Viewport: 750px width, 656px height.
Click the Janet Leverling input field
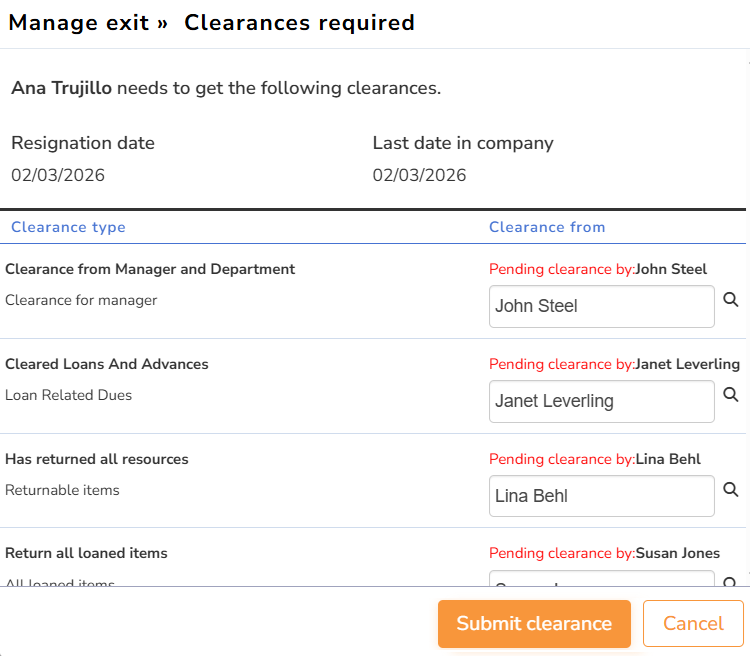(601, 401)
